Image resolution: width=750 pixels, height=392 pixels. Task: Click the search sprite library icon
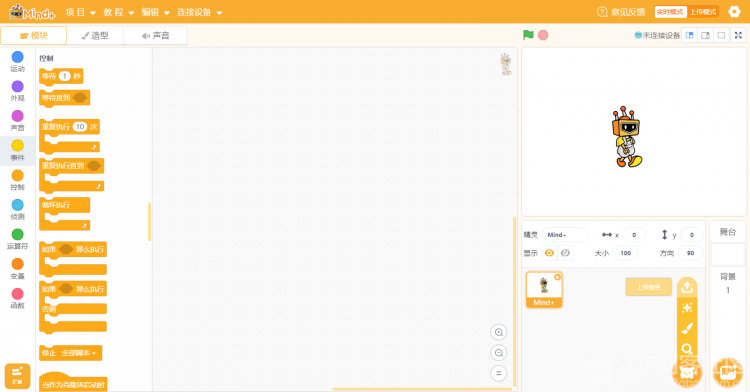687,348
